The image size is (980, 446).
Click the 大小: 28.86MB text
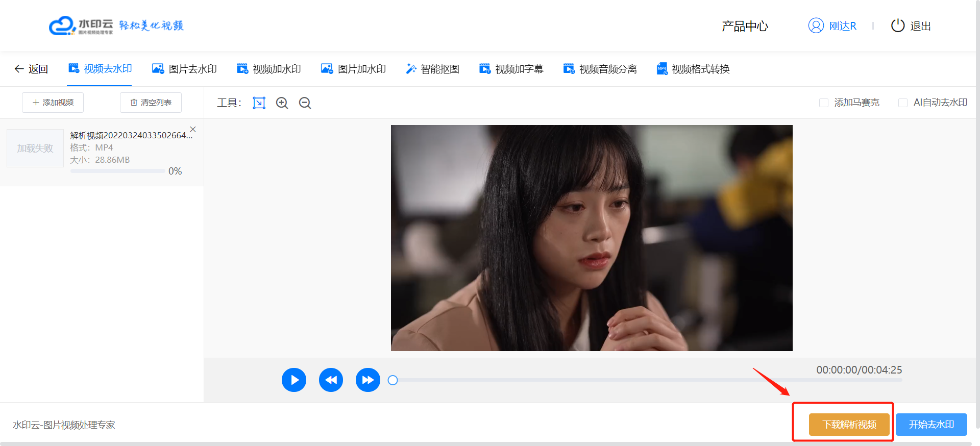[100, 160]
